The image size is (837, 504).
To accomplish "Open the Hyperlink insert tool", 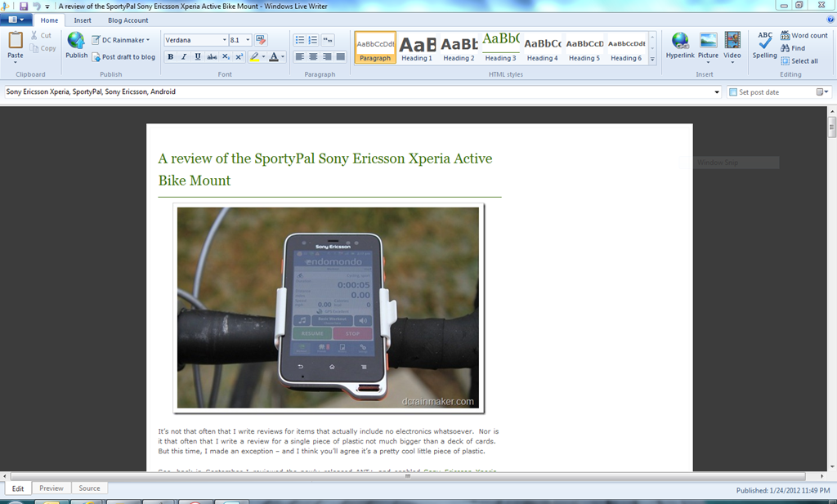I will coord(680,45).
